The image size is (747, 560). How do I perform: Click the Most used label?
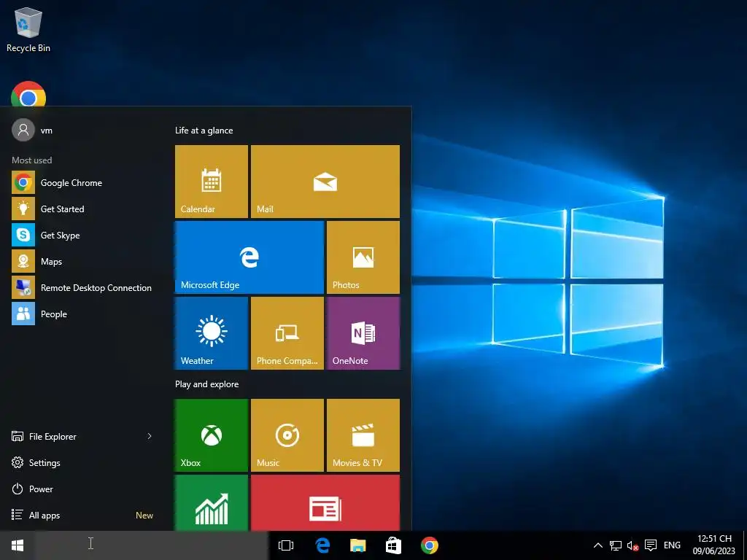coord(32,160)
